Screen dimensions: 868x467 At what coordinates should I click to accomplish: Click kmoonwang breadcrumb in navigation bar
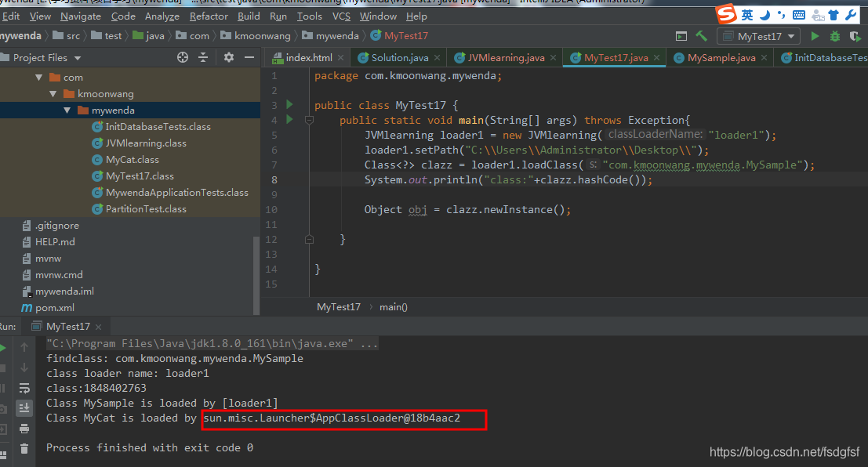click(x=256, y=36)
